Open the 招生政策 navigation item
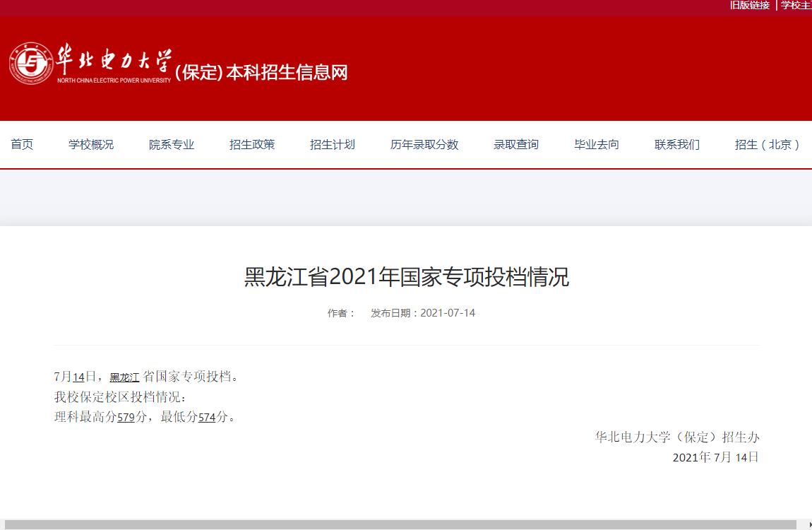Image resolution: width=812 pixels, height=530 pixels. [252, 144]
